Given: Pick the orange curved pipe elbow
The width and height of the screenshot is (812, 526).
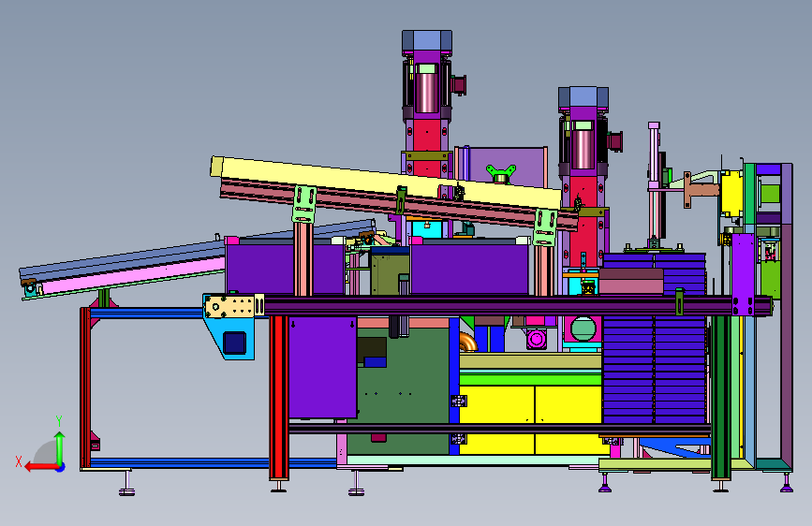Looking at the screenshot, I should (x=467, y=342).
